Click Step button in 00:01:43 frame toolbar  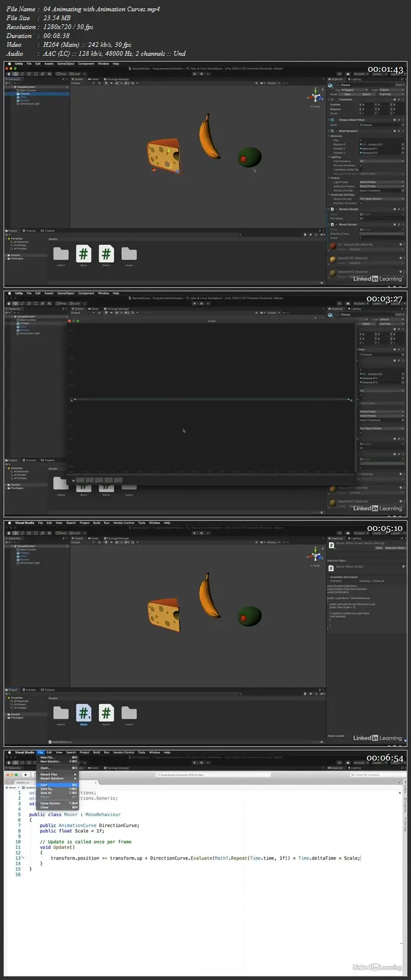point(208,74)
